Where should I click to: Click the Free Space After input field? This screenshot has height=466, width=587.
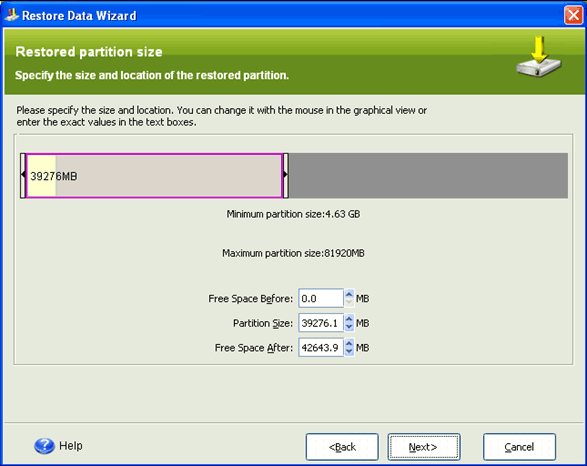pos(321,348)
